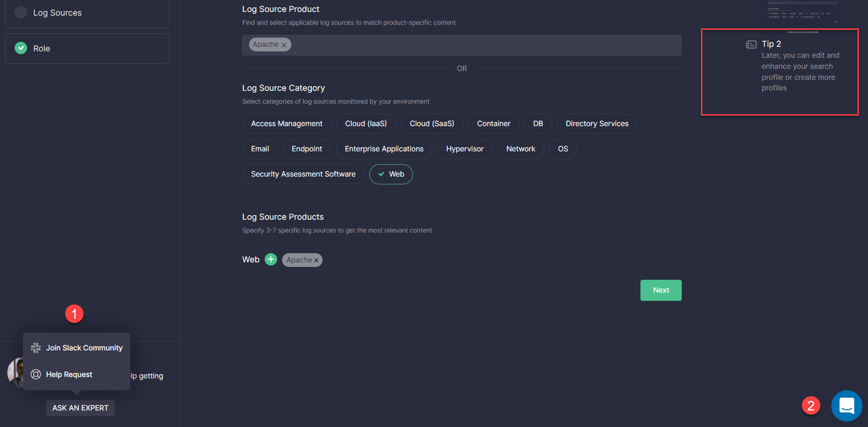Open the Role step in sidebar

click(41, 49)
